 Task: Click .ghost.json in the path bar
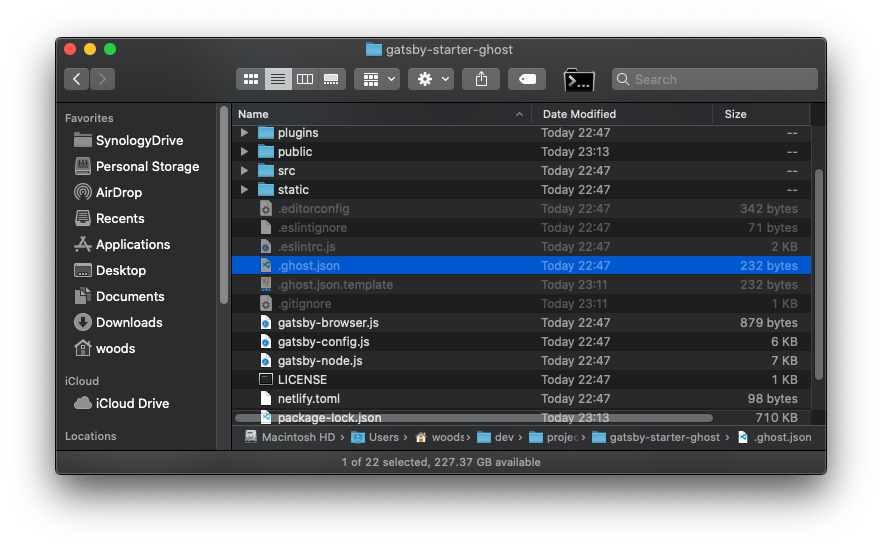click(775, 437)
